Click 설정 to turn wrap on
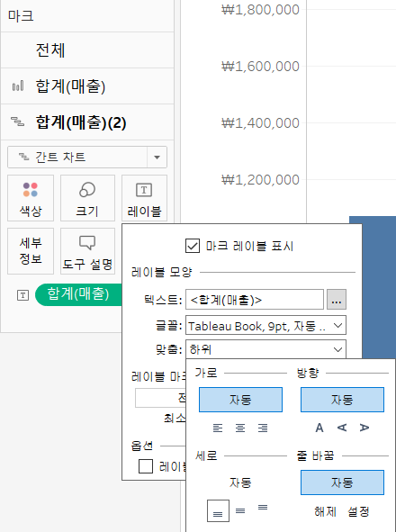The width and height of the screenshot is (396, 532). point(358,511)
